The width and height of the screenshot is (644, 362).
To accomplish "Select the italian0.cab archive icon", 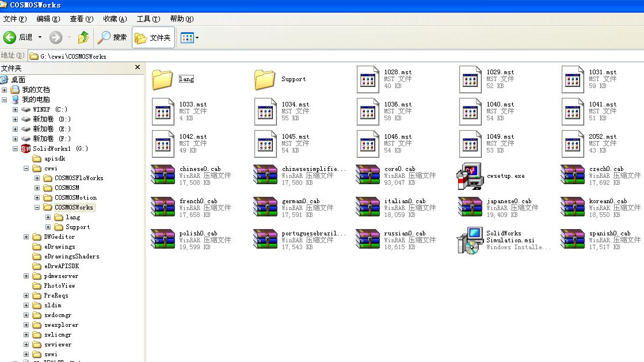I will pyautogui.click(x=368, y=207).
